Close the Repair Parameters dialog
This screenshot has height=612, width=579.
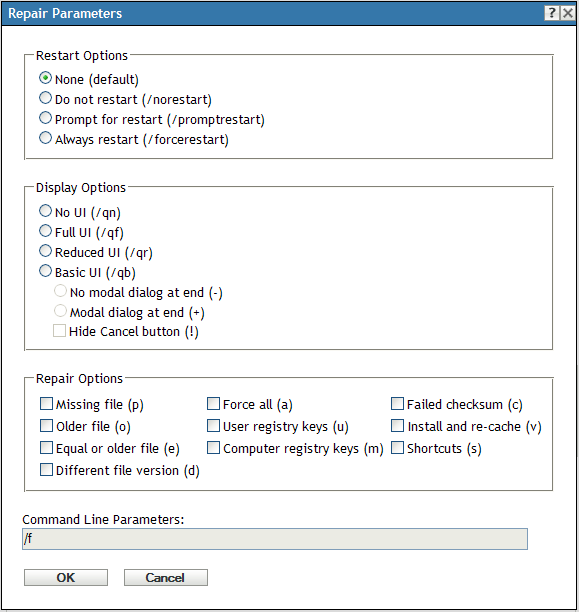tap(568, 13)
